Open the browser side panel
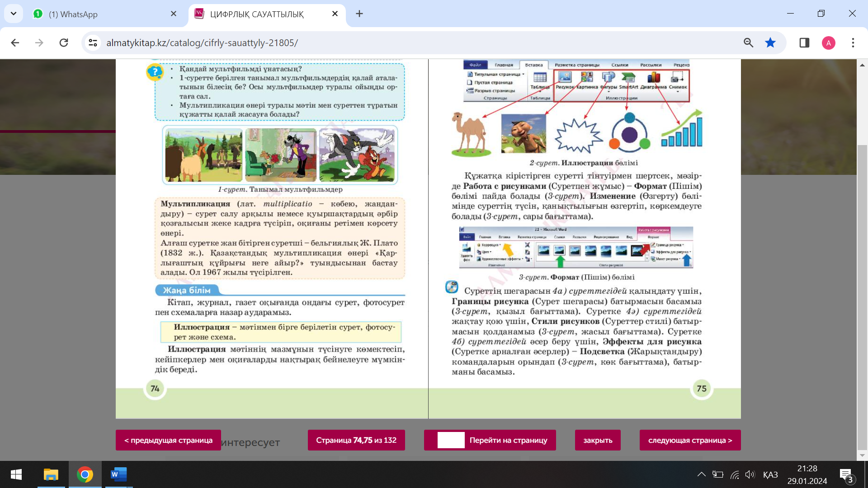The image size is (868, 488). point(804,43)
